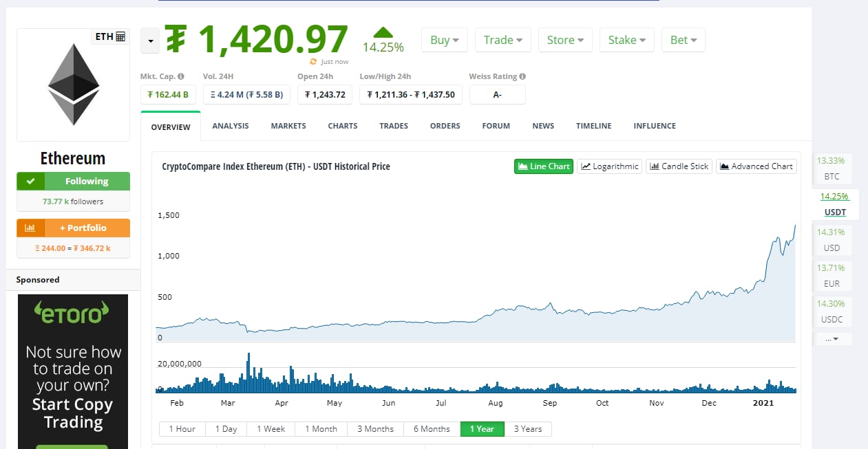The height and width of the screenshot is (449, 868).
Task: Open the Advanced Chart
Action: click(756, 166)
